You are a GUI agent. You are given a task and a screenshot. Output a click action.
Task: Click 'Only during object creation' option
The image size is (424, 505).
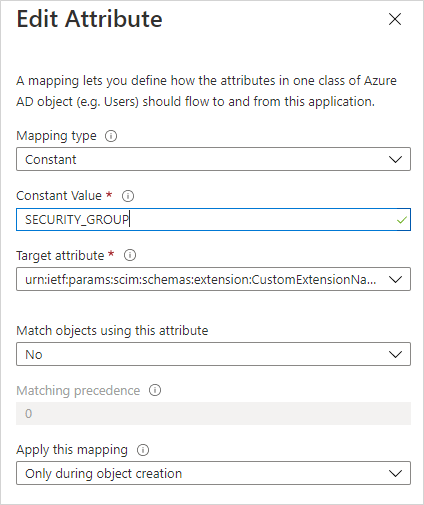103,474
